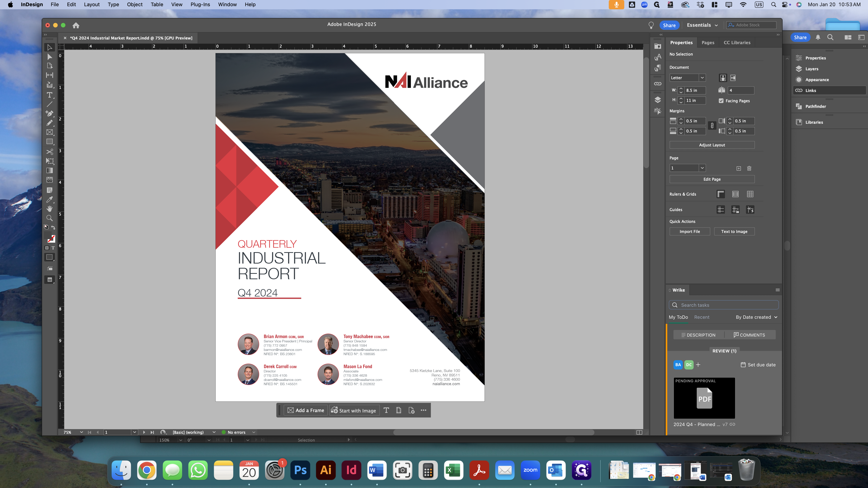Open the Essentials workspace dropdown
868x488 pixels.
(702, 25)
